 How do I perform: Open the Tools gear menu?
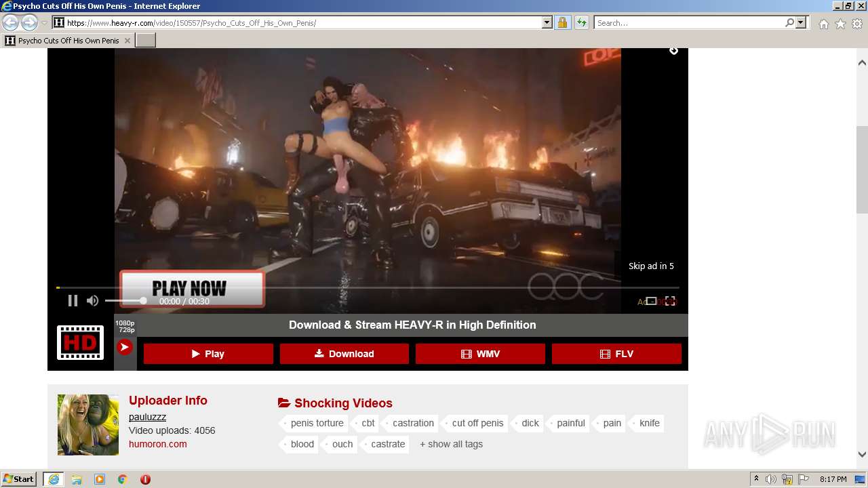click(857, 24)
